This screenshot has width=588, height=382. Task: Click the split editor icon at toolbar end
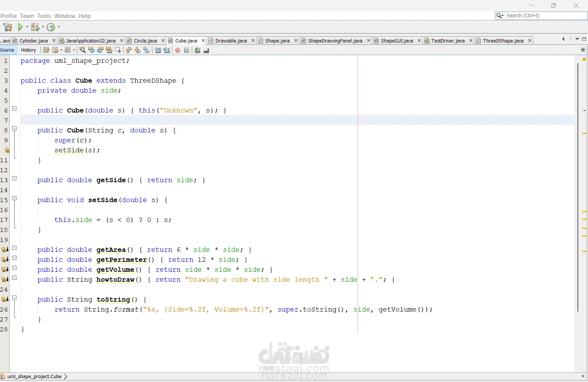(x=583, y=50)
